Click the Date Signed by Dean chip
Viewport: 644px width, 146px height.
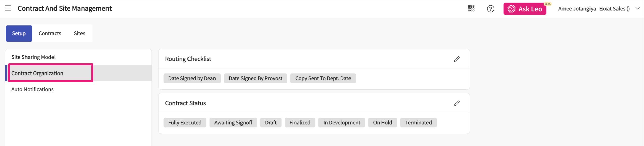(x=192, y=78)
